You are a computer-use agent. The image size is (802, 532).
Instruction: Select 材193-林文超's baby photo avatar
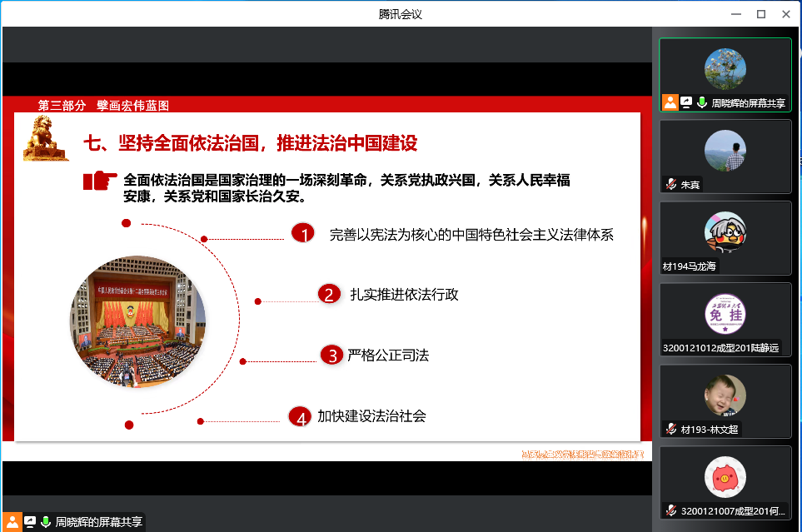[725, 395]
